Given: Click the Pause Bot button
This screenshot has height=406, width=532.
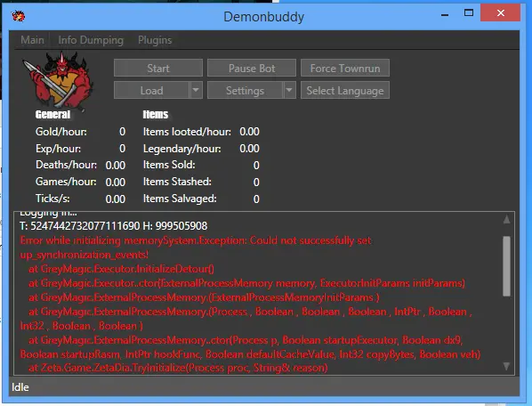Looking at the screenshot, I should pyautogui.click(x=252, y=68).
